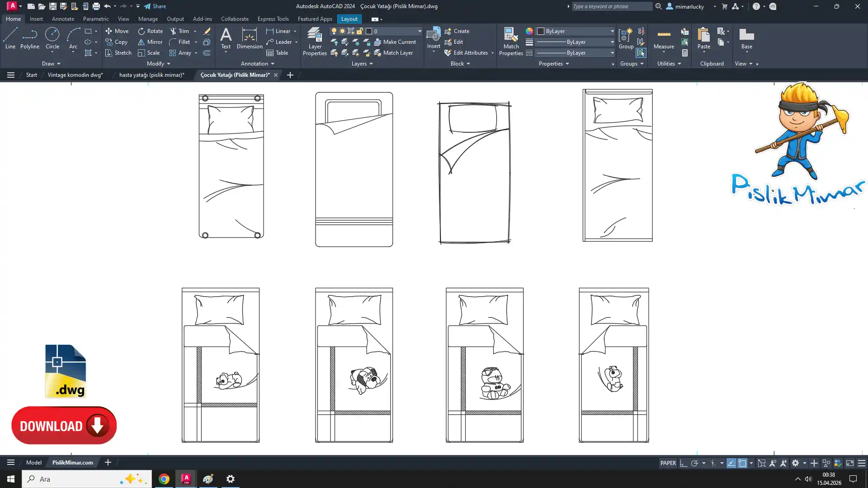Switch to Vintage komodin dwg tab
This screenshot has width=868, height=488.
pos(75,75)
